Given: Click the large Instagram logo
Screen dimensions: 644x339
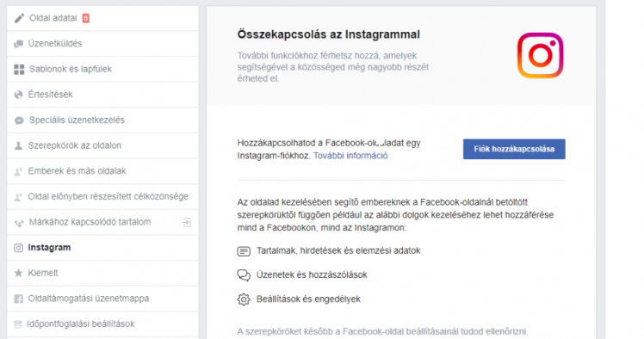Looking at the screenshot, I should (x=540, y=55).
